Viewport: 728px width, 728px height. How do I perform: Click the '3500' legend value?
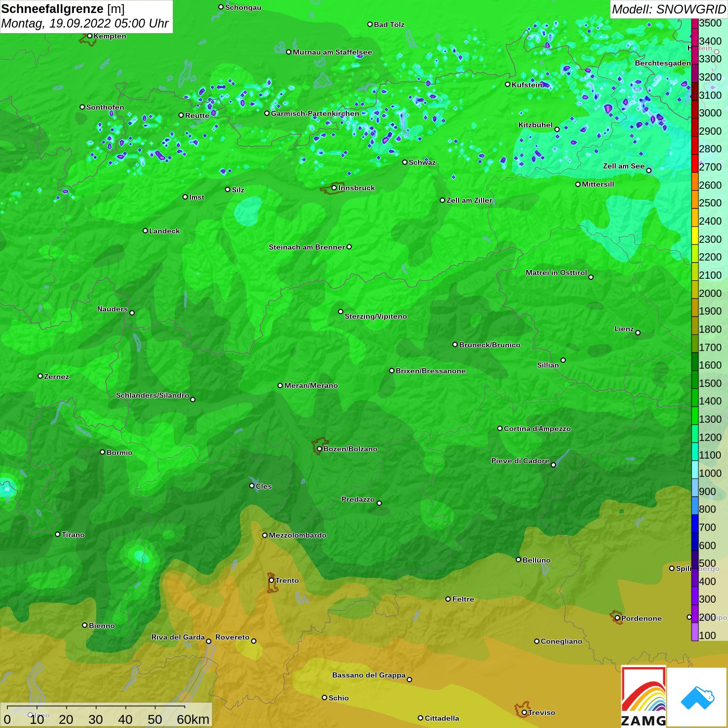click(710, 23)
